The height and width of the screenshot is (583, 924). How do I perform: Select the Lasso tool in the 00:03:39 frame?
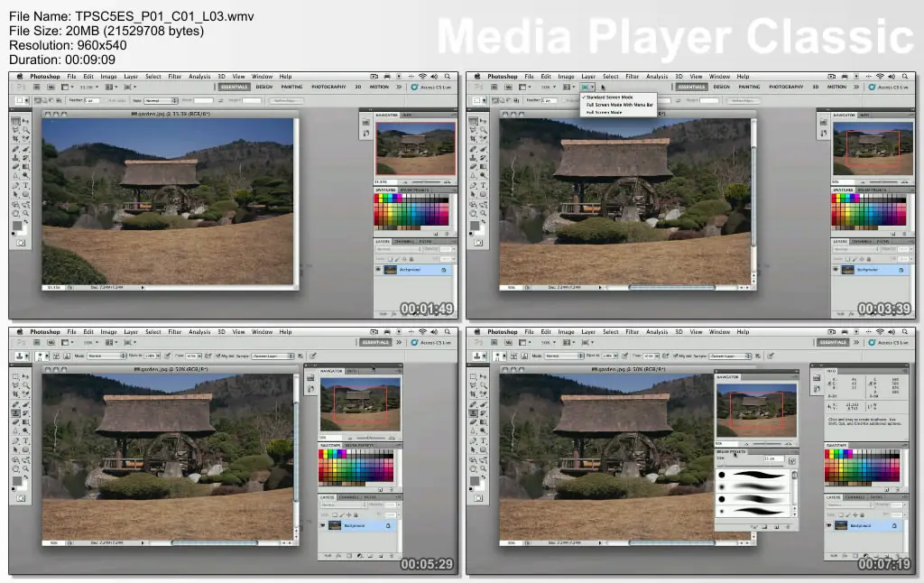(x=473, y=130)
